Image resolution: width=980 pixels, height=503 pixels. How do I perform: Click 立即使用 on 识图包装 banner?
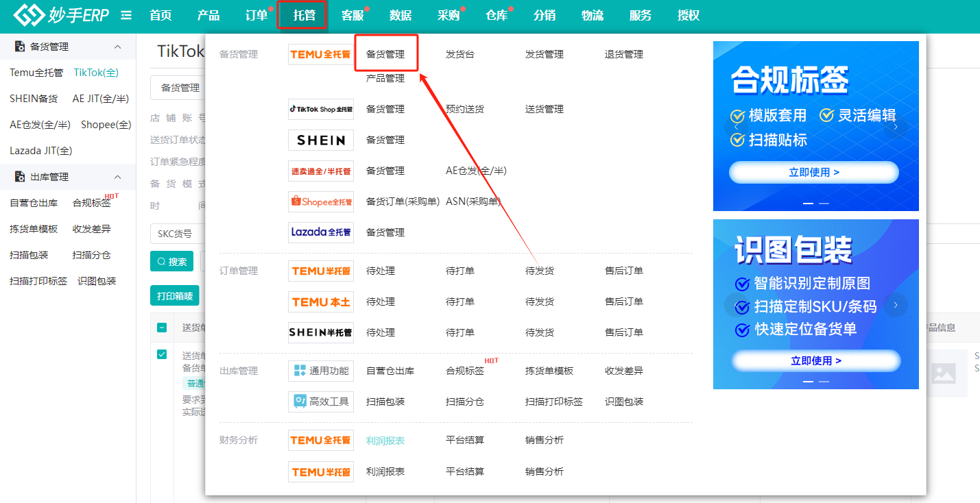pos(816,360)
